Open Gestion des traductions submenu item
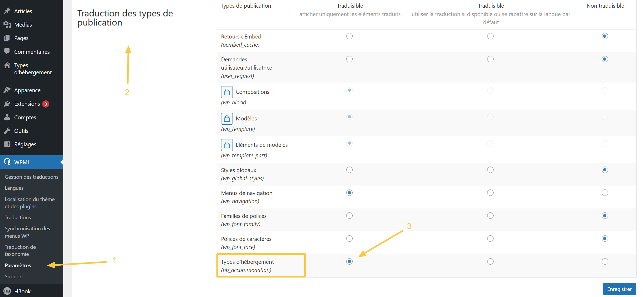 click(31, 177)
